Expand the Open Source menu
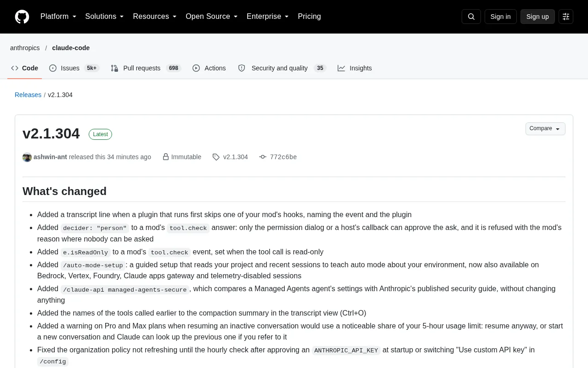The image size is (588, 368). tap(212, 17)
